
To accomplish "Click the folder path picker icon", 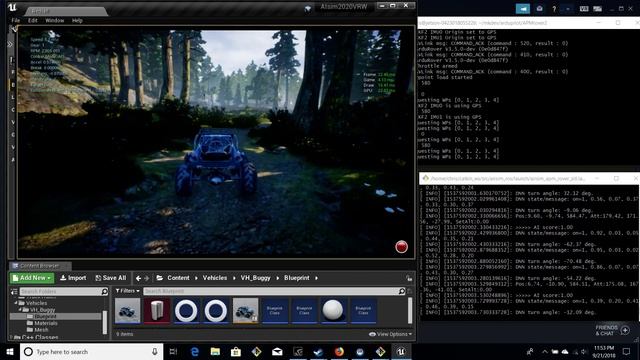I will (x=160, y=278).
